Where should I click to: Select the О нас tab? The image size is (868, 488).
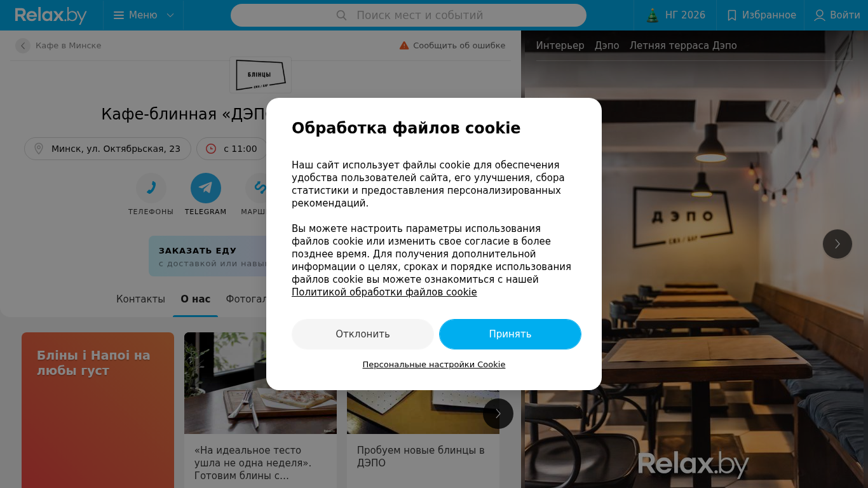[196, 299]
